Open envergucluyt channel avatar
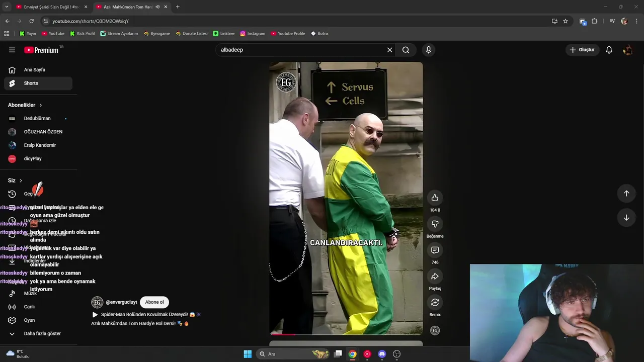The image size is (644, 362). 97,302
